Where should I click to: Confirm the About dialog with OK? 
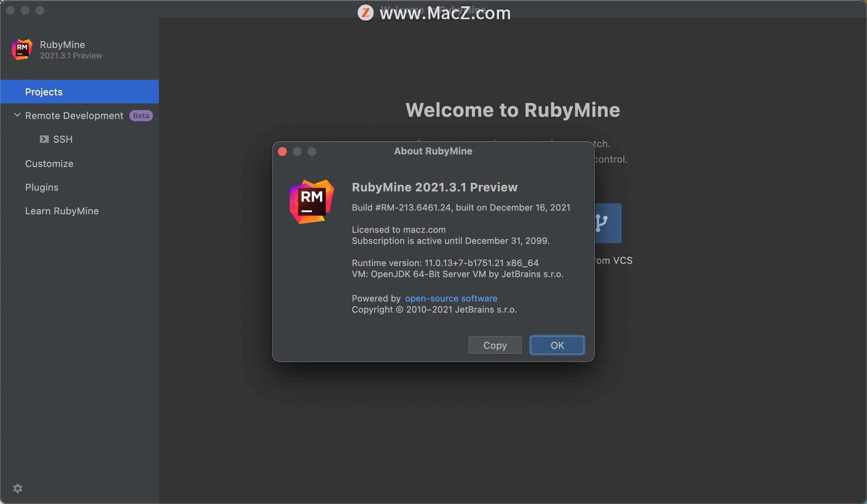pyautogui.click(x=557, y=345)
